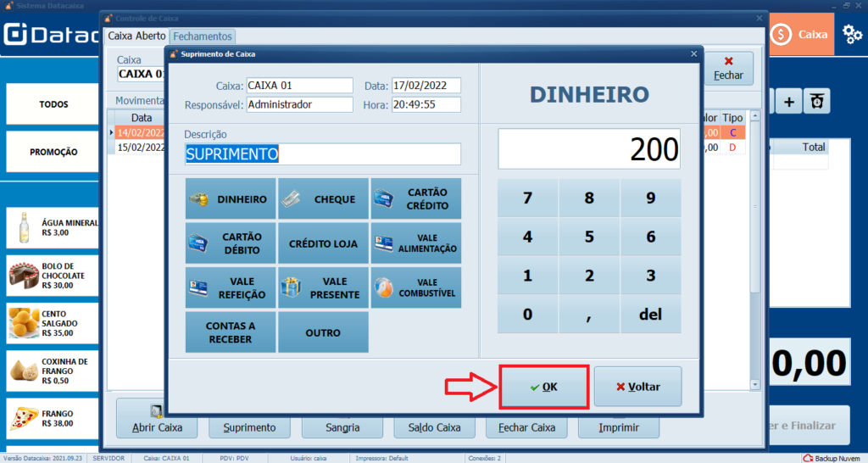
Task: Choose the DINHEIRO payment type
Action: point(231,198)
